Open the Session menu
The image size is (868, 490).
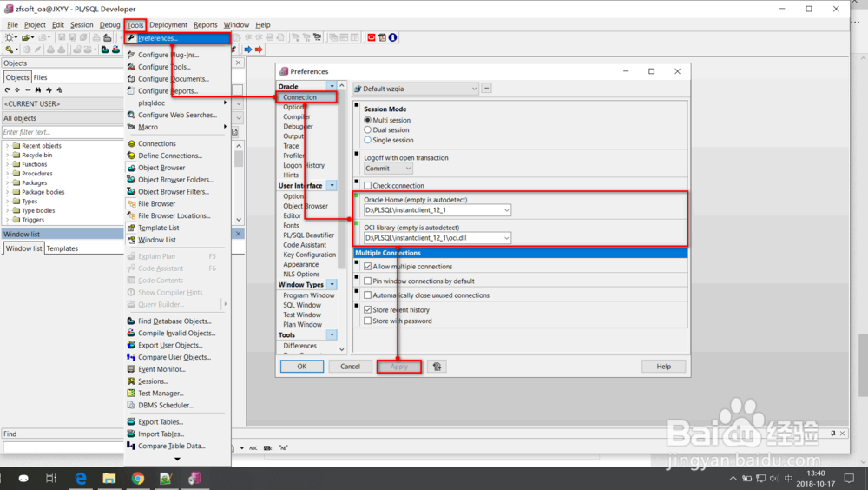point(82,25)
